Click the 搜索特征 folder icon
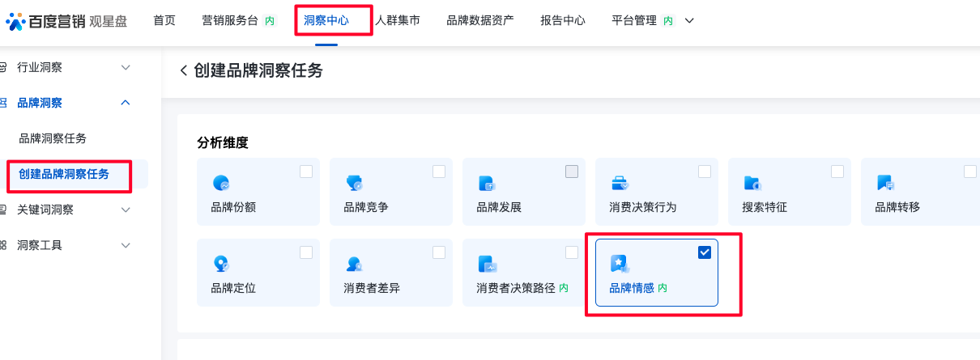Viewport: 980px width, 360px height. pos(752,183)
